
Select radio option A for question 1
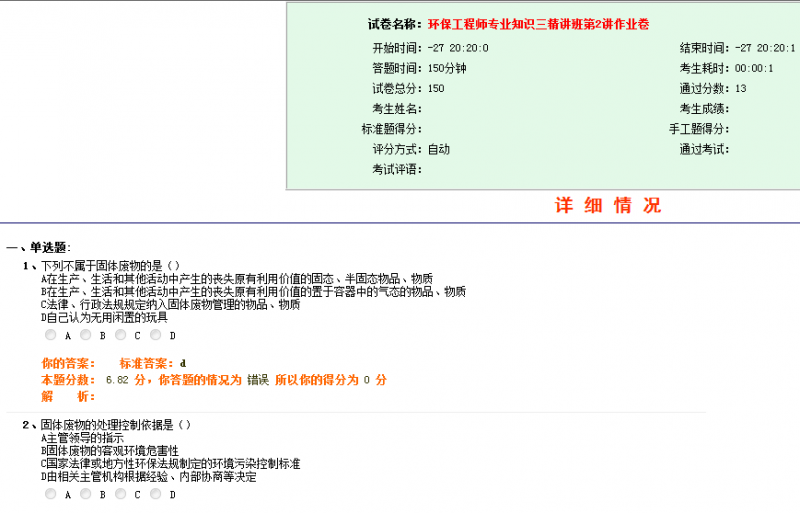[x=51, y=335]
